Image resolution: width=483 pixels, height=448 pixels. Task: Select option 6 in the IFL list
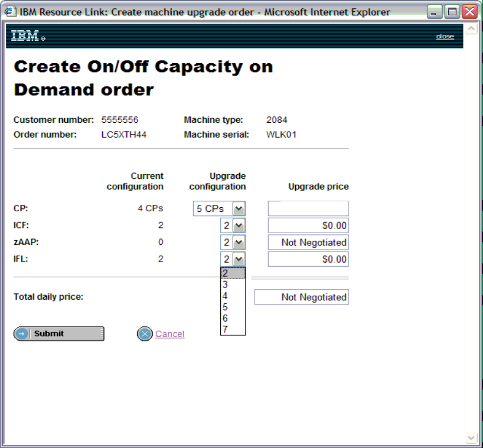pyautogui.click(x=233, y=318)
